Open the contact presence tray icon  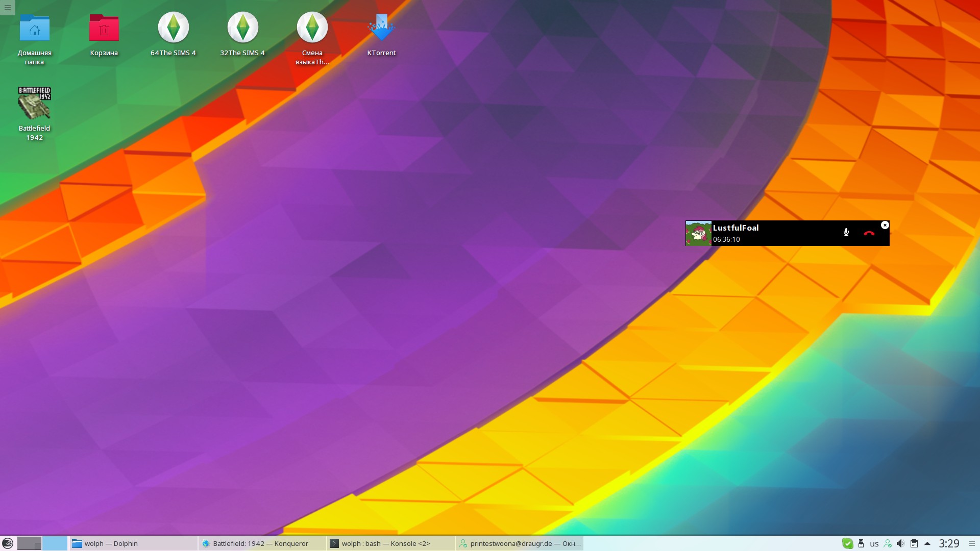(x=888, y=543)
